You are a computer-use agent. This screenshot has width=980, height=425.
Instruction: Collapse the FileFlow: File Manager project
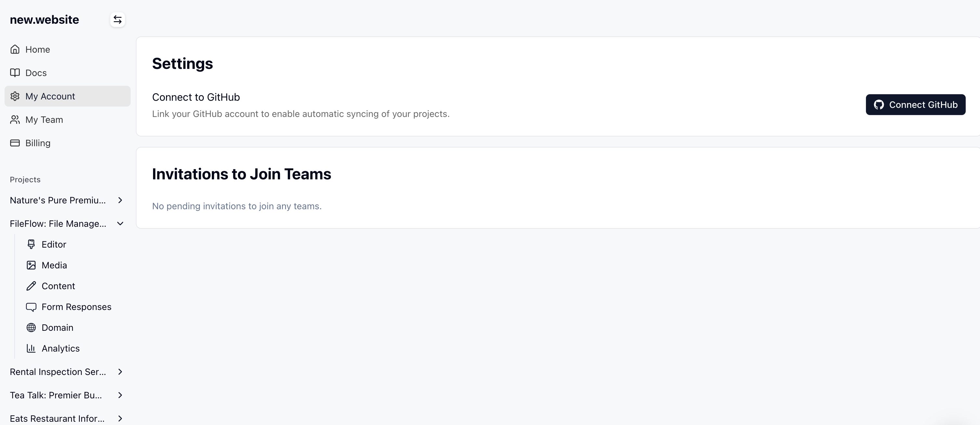coord(120,224)
